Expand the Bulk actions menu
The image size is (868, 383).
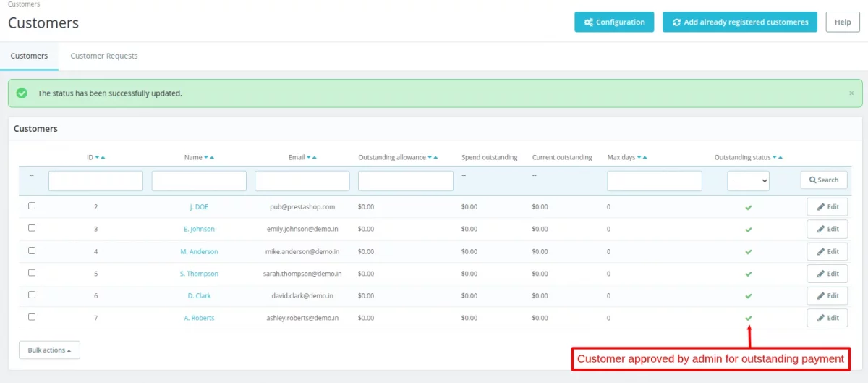point(49,350)
